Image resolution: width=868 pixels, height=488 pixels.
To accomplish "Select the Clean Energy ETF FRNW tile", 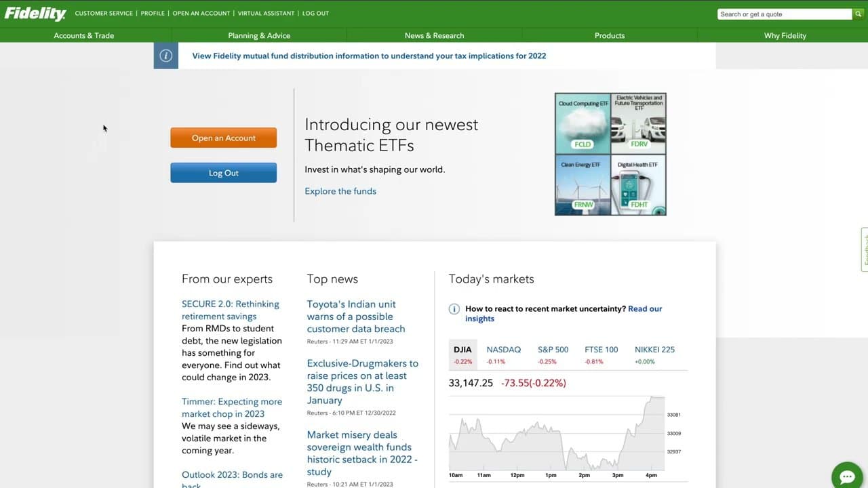I will 582,184.
